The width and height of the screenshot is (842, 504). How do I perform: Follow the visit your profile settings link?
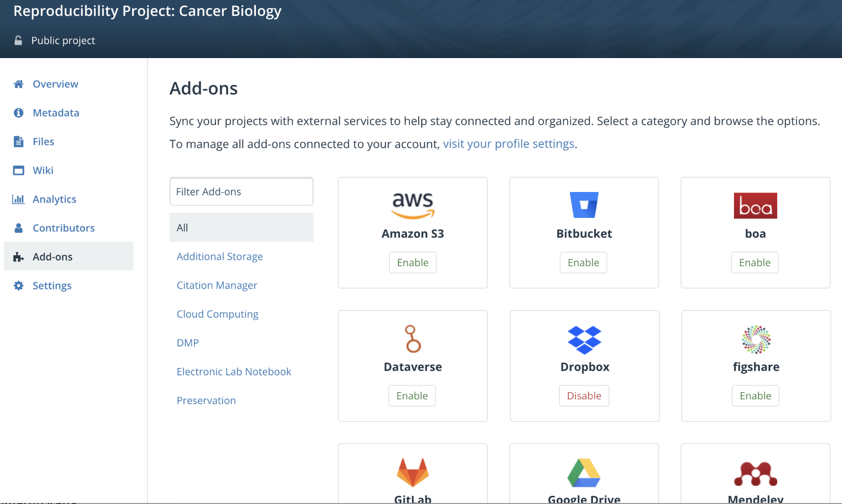tap(508, 144)
